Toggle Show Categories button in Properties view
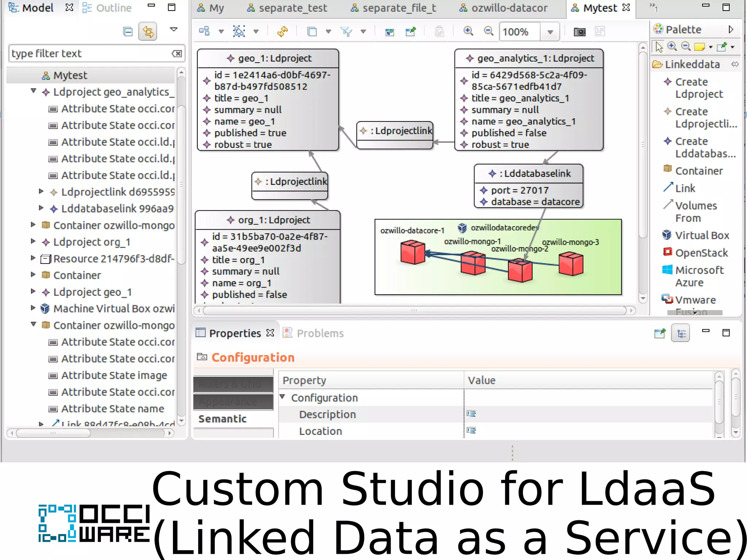Image resolution: width=747 pixels, height=560 pixels. [x=681, y=333]
